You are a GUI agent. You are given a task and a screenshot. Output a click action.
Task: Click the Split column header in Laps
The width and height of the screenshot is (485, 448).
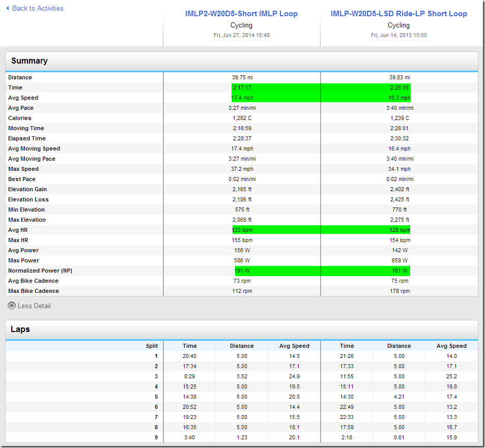pyautogui.click(x=152, y=346)
